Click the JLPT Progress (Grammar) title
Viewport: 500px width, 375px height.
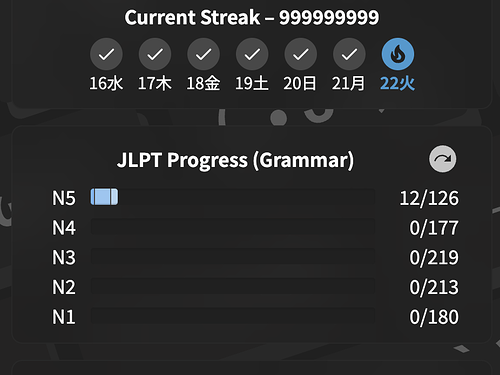(235, 160)
